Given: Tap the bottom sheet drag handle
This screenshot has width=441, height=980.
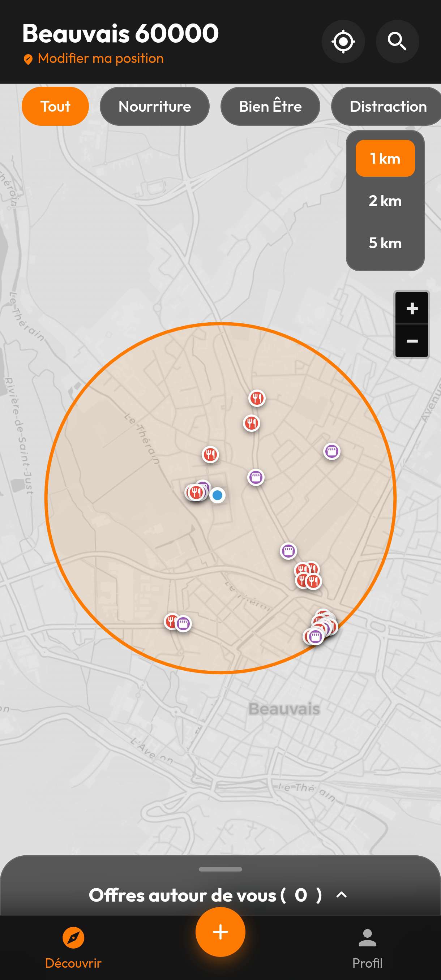Looking at the screenshot, I should point(220,869).
